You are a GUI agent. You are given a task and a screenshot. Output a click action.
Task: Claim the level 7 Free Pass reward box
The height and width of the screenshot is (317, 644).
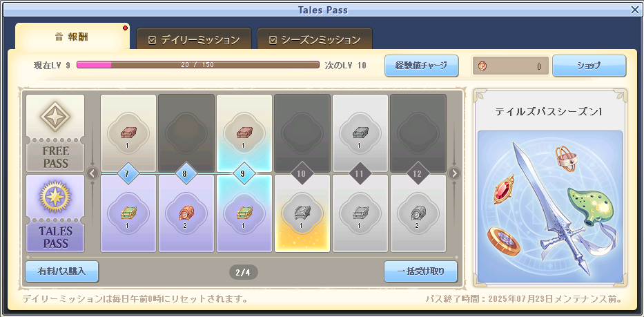click(128, 133)
